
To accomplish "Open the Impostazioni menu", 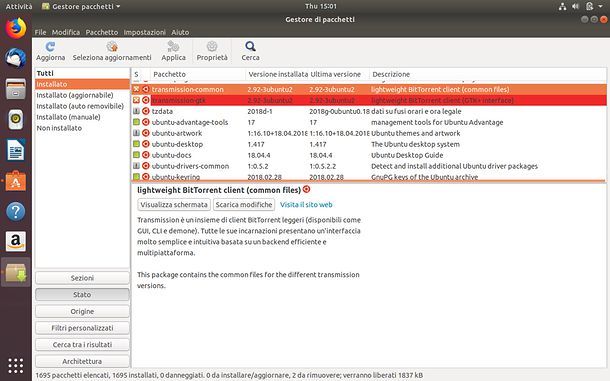I will (144, 32).
